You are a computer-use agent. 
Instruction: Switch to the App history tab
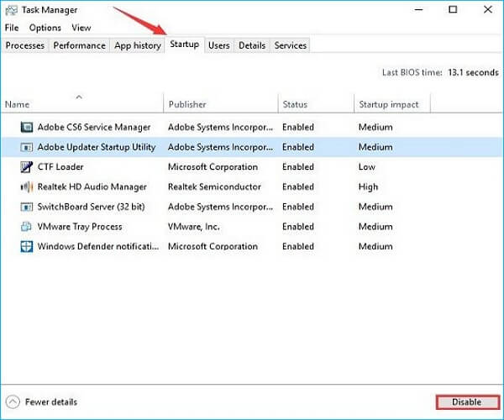coord(138,45)
